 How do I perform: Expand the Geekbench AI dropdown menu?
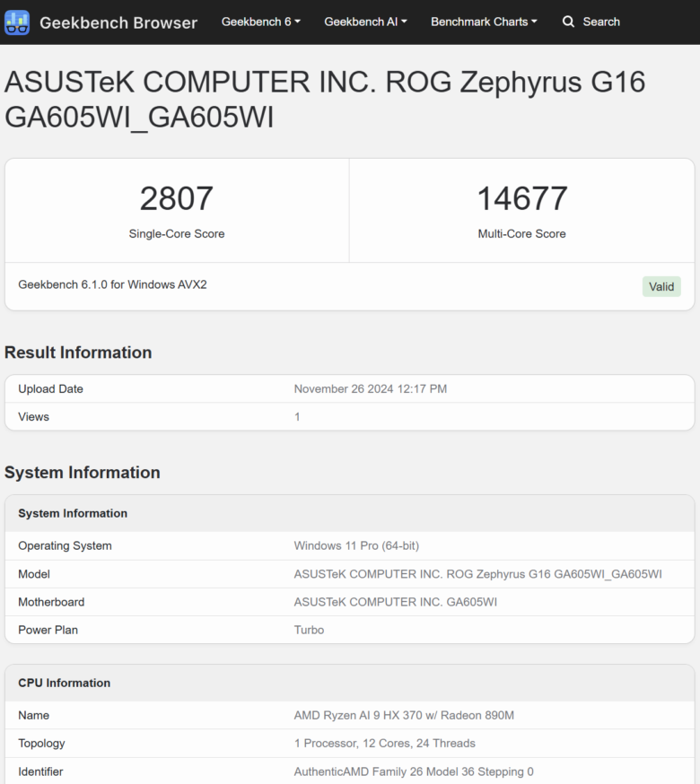[x=365, y=22]
